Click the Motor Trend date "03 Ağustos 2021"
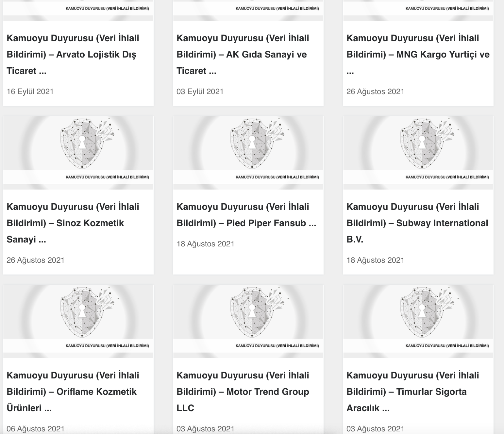The width and height of the screenshot is (504, 434). (x=206, y=429)
